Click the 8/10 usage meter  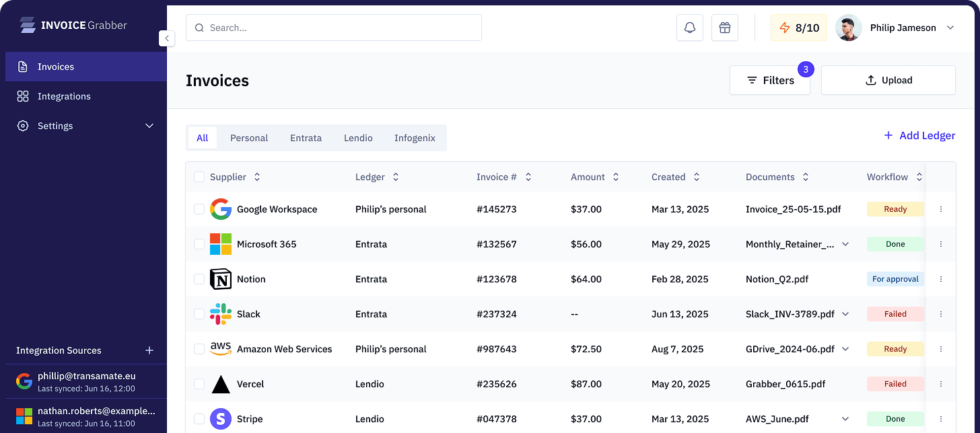point(798,28)
